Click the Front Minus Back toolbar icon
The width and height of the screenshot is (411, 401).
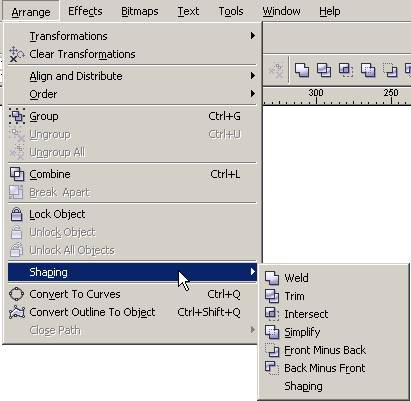tap(390, 70)
